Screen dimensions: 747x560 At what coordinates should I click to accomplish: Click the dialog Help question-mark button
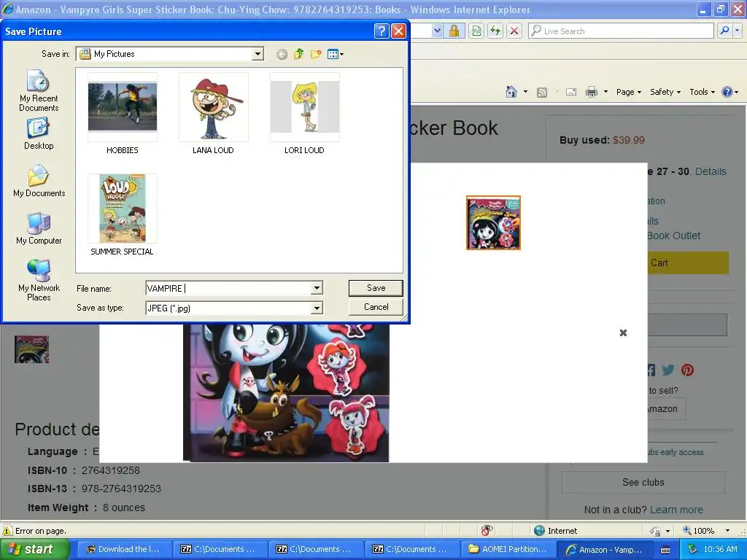381,31
